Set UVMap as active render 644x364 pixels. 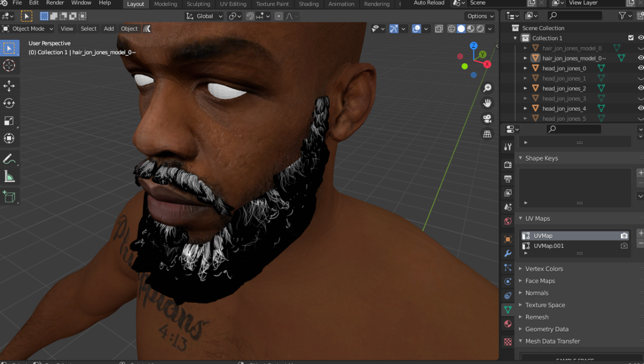624,236
